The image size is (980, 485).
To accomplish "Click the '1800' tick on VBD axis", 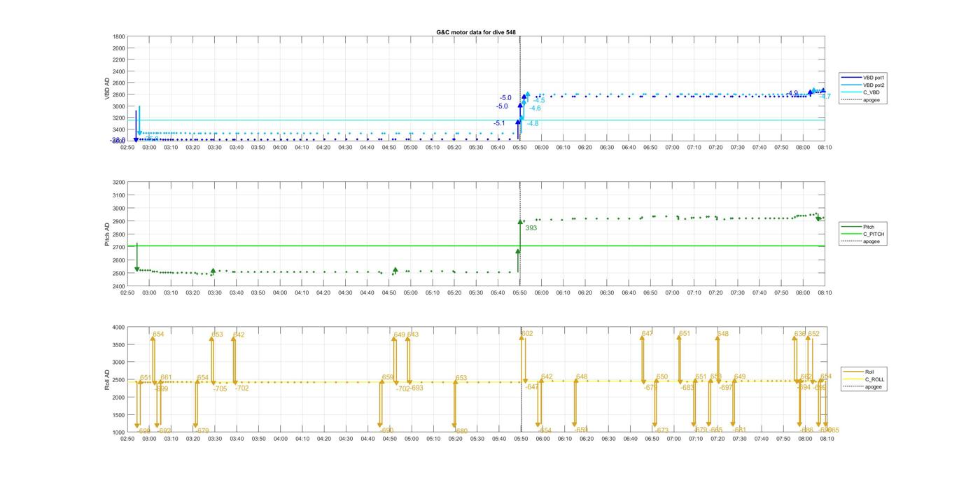I will 119,36.
